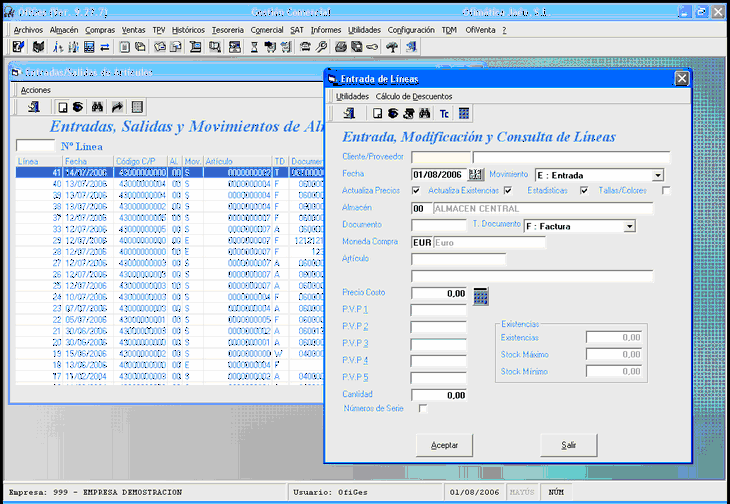Click the exit door icon in main toolbar
730x504 pixels.
412,47
